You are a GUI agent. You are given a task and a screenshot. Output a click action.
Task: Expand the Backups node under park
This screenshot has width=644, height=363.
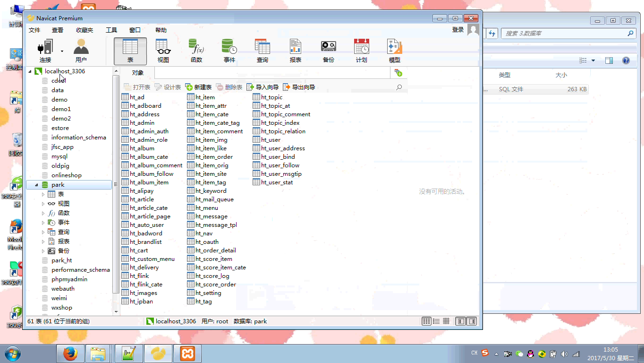[x=43, y=251]
